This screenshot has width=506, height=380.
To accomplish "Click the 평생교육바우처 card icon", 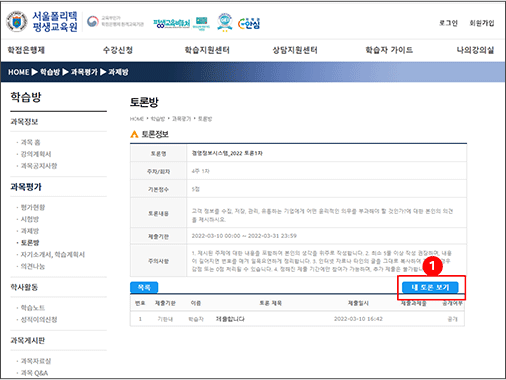I will click(201, 23).
